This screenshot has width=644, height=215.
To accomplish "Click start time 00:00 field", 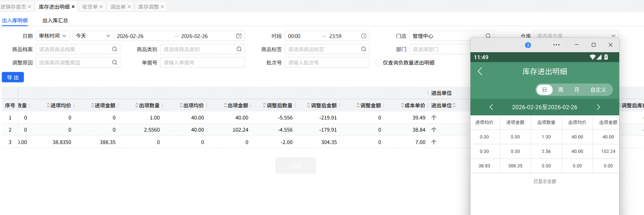I will (294, 36).
